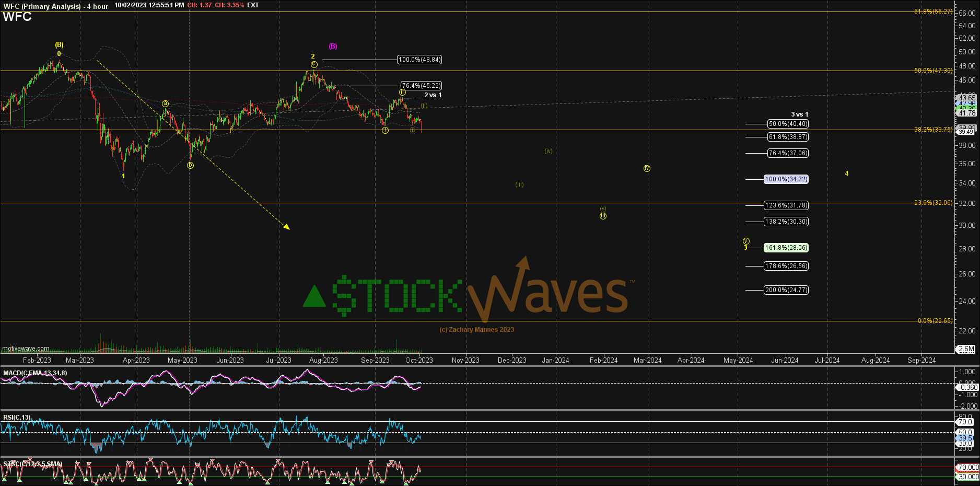Select the green 161.8%(28.06) extension label
980x486 pixels.
786,248
